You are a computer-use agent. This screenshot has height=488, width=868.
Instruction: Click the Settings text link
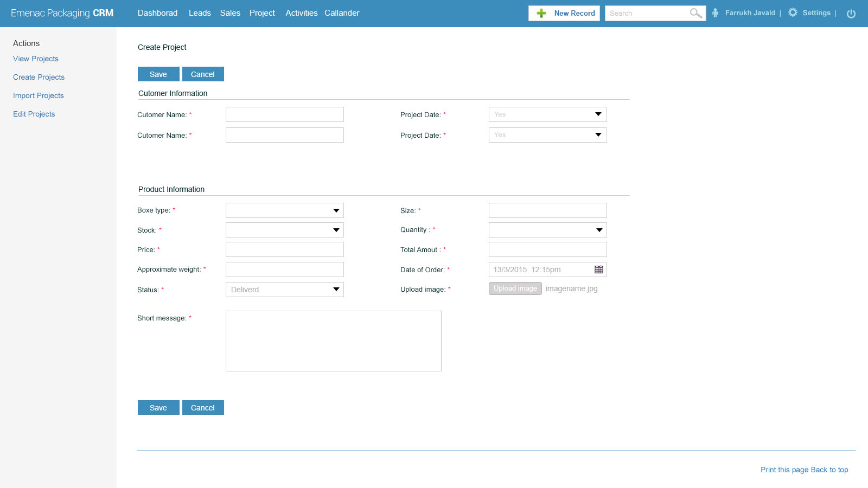pos(816,13)
